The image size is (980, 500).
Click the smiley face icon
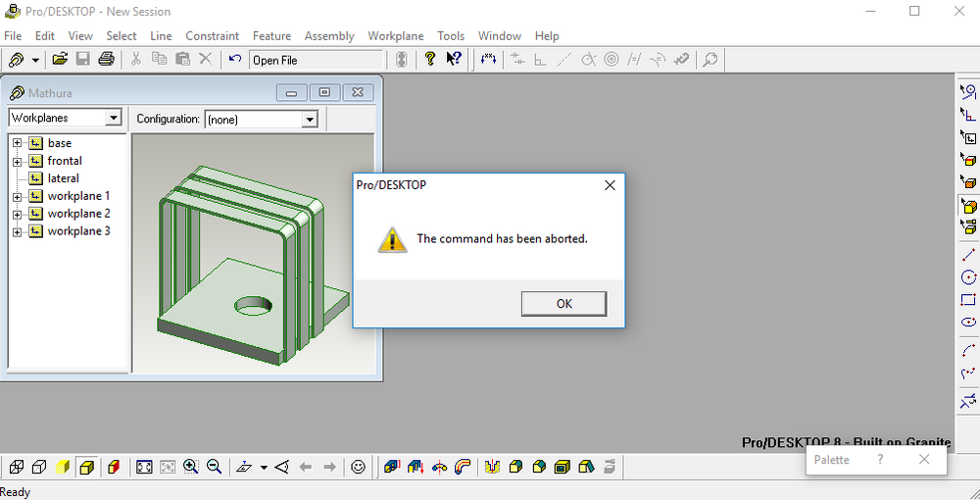click(x=358, y=467)
